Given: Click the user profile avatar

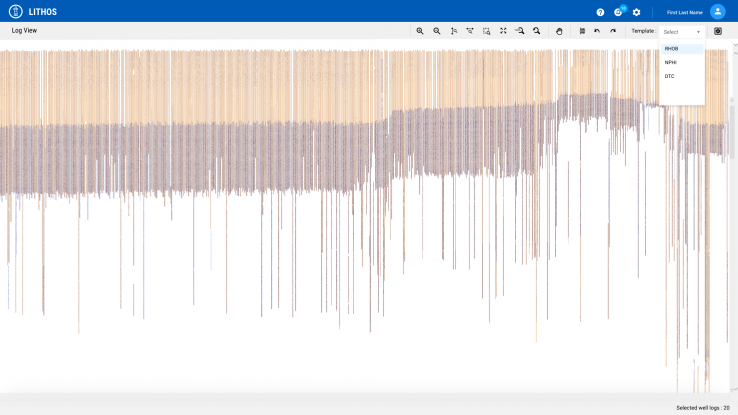Looking at the screenshot, I should 718,12.
